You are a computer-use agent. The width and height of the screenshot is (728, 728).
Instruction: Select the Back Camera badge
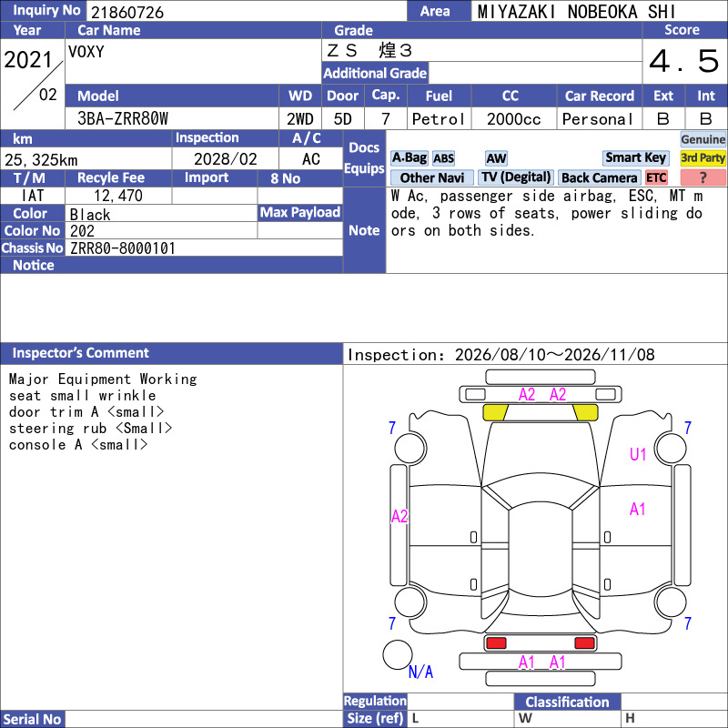[x=599, y=177]
